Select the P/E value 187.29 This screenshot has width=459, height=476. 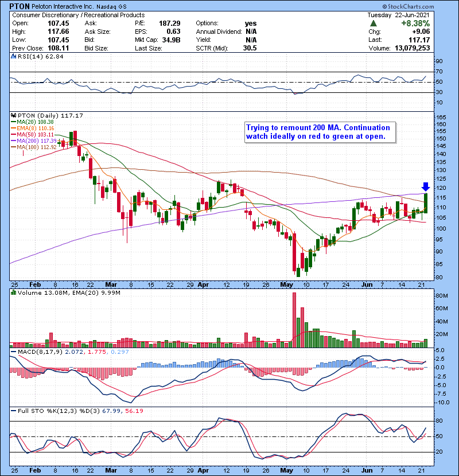coord(170,24)
